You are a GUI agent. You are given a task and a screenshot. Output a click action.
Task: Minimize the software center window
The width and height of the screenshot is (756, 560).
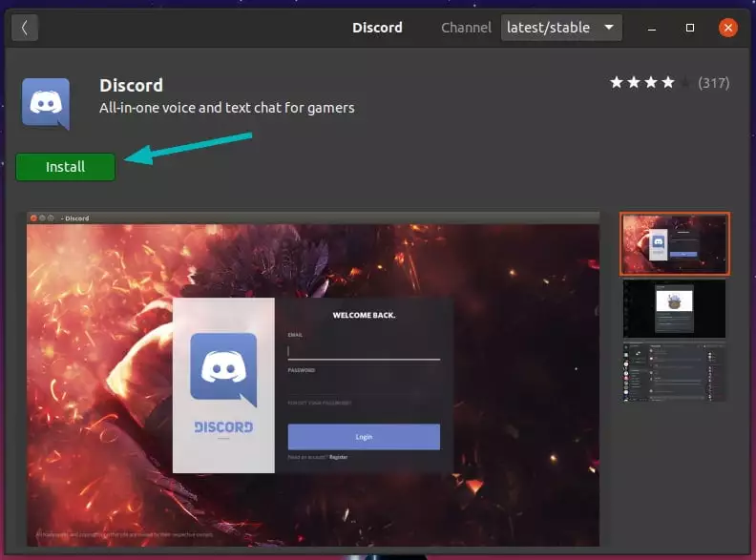(x=652, y=28)
